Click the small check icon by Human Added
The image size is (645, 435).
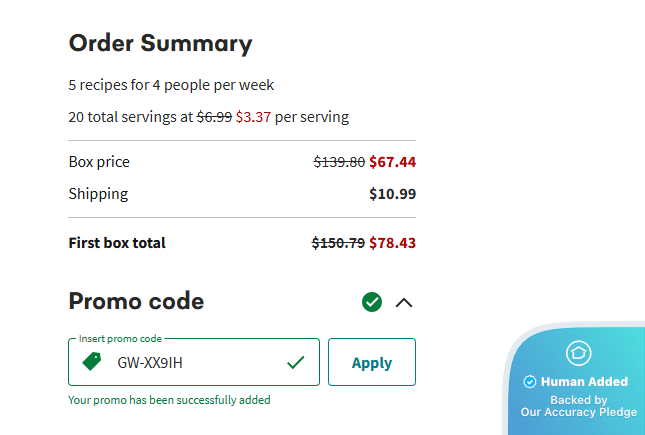[x=530, y=382]
